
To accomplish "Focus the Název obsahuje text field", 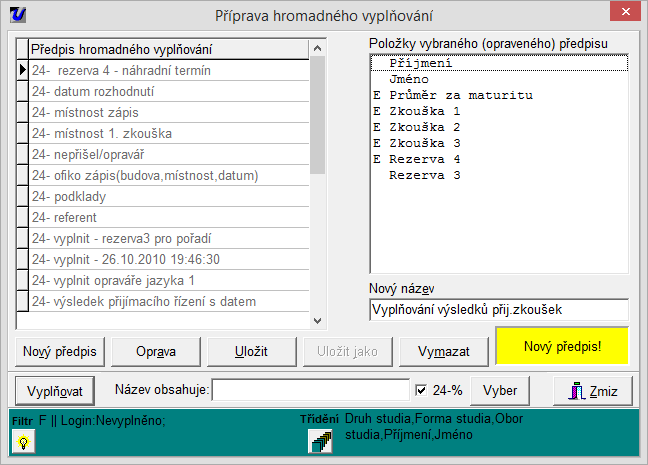I will click(x=310, y=390).
